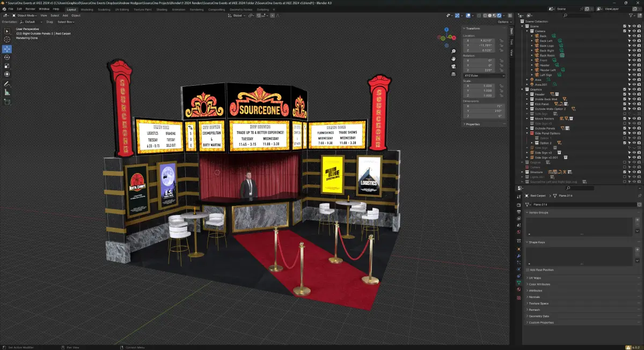
Task: Open the File menu
Action: (x=11, y=9)
